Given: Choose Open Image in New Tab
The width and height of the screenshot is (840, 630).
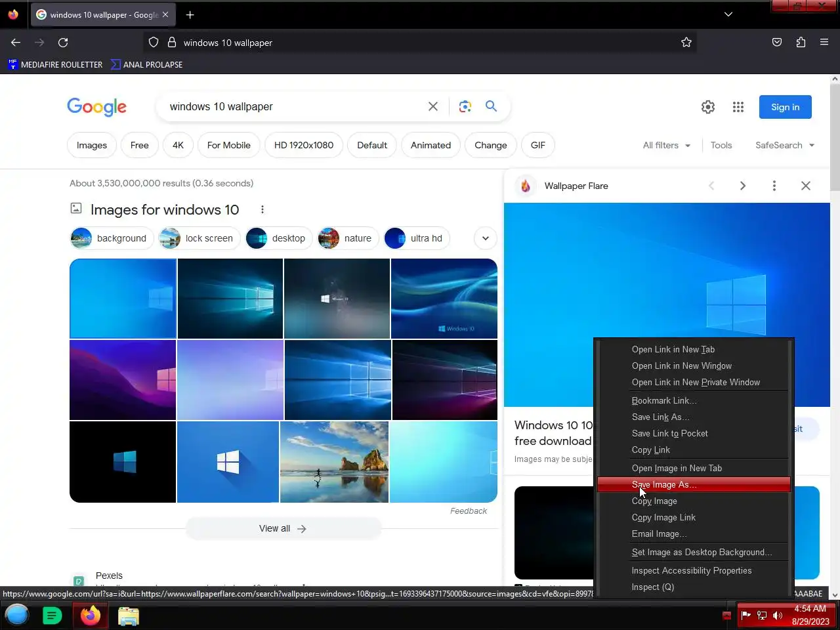Looking at the screenshot, I should tap(694, 468).
